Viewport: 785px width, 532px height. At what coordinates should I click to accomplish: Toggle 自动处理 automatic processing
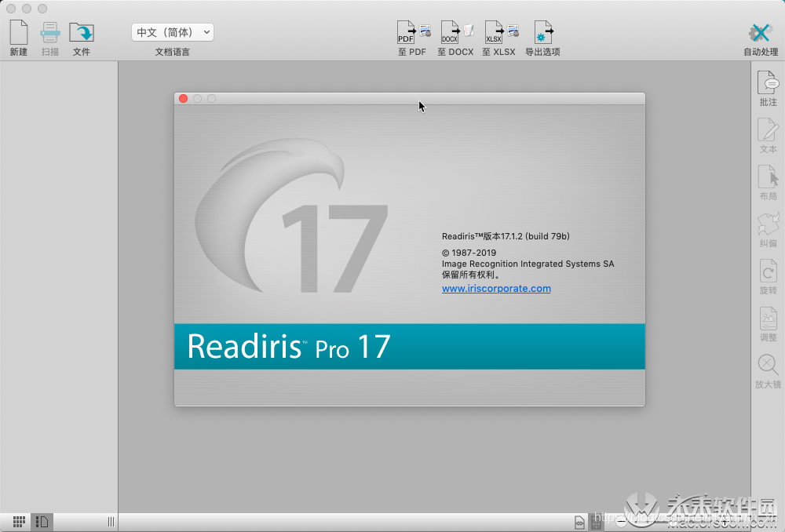(x=761, y=39)
